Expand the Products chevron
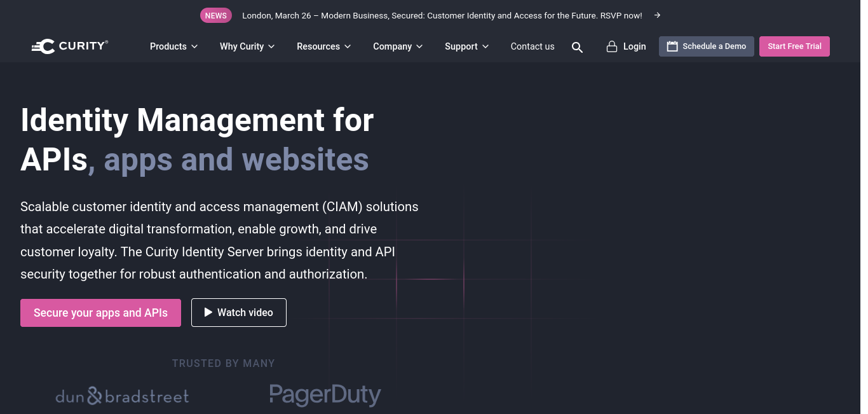 (x=194, y=46)
